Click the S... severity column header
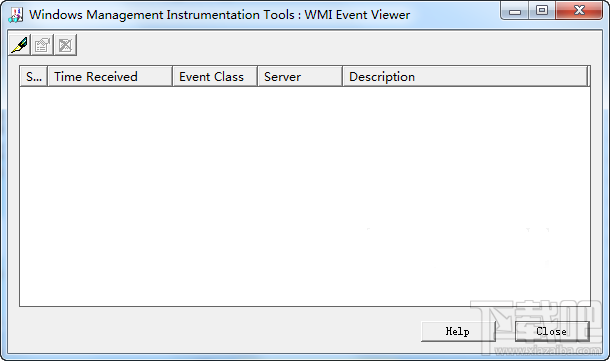This screenshot has width=610, height=361. pos(34,76)
